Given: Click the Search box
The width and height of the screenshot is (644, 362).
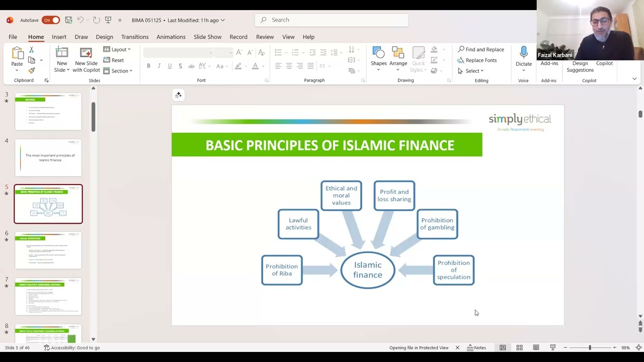Looking at the screenshot, I should (x=332, y=20).
